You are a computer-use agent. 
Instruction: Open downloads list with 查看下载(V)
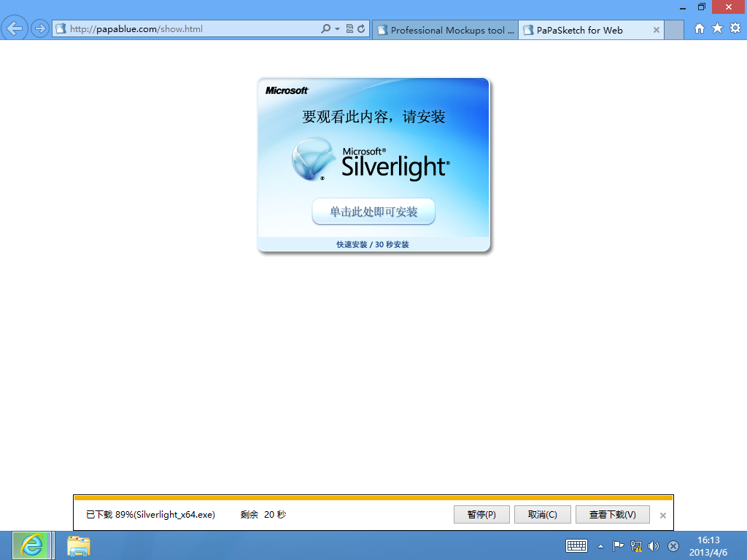(x=613, y=515)
